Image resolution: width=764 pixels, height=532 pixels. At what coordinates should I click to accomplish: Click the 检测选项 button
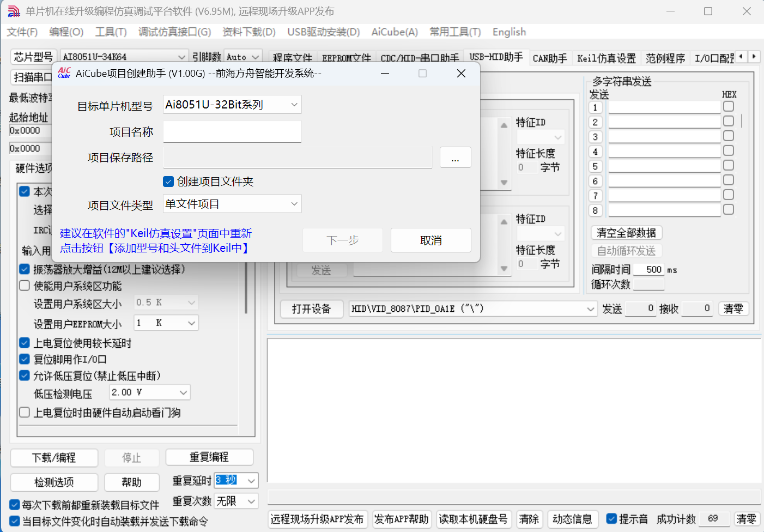coord(54,482)
